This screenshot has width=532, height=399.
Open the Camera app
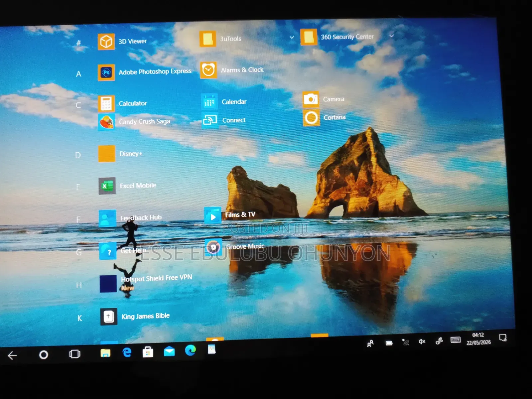tap(311, 99)
